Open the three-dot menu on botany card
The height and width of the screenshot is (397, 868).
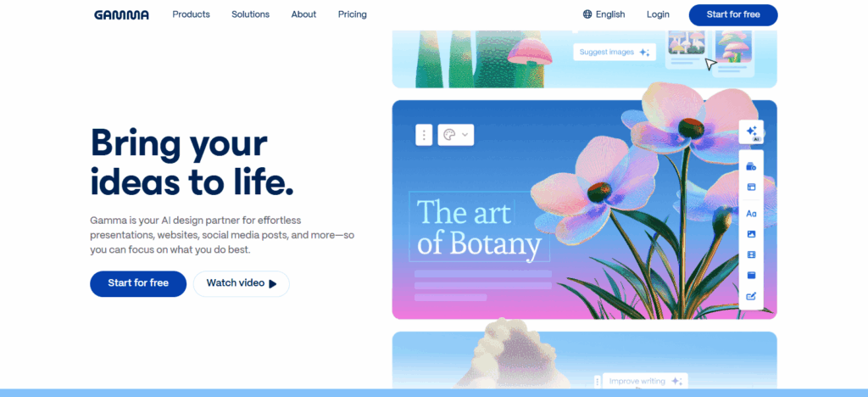[x=424, y=135]
